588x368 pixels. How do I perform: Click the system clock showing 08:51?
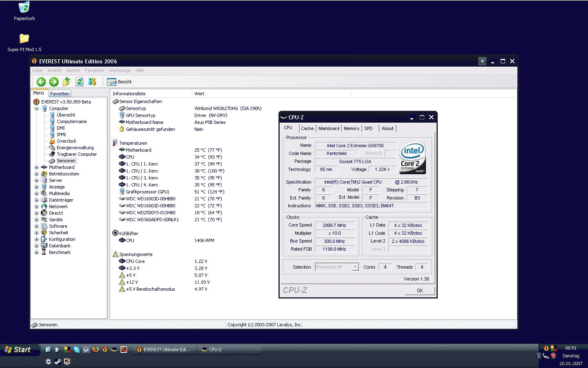571,348
